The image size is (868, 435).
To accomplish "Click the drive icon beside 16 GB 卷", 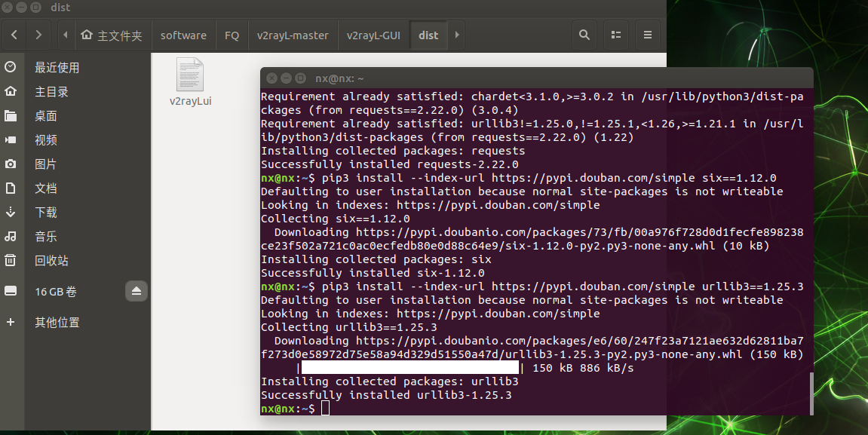I will [x=10, y=291].
